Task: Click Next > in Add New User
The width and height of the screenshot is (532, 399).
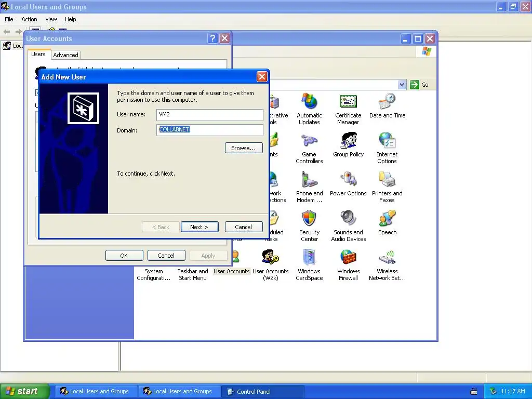Action: click(199, 227)
